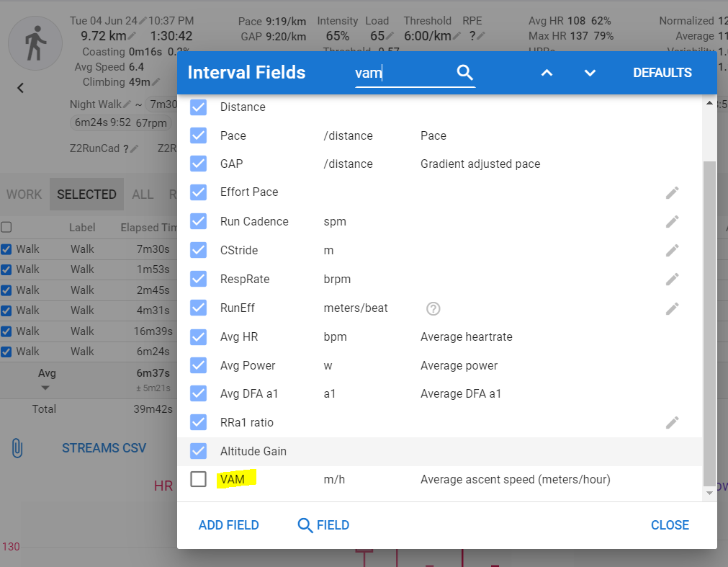Move field down with the down chevron
Image resolution: width=728 pixels, height=567 pixels.
(x=590, y=73)
